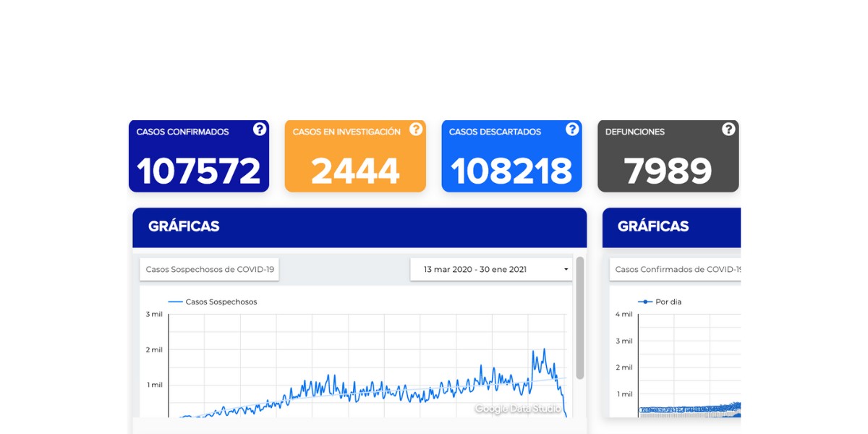
Task: Click the CASOS DESCARTADOS label
Action: [x=495, y=132]
